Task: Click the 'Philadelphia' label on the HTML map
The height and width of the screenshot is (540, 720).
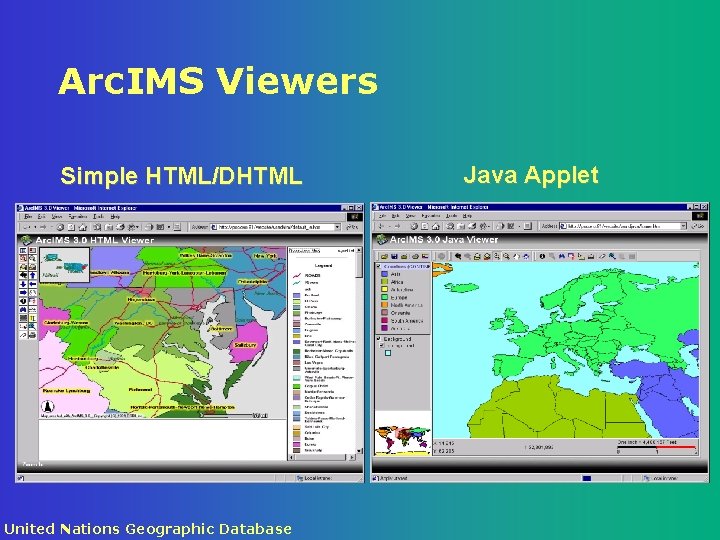Action: tap(253, 281)
